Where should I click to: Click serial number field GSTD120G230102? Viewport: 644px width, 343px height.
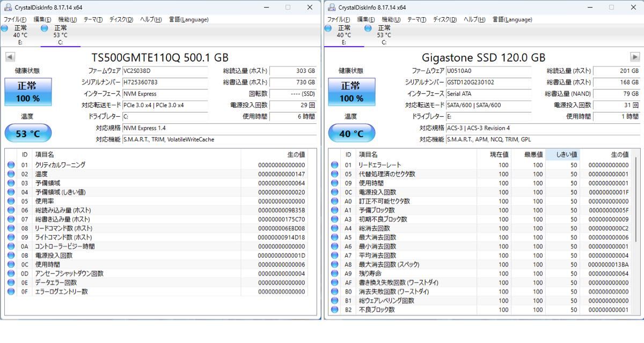coord(488,82)
